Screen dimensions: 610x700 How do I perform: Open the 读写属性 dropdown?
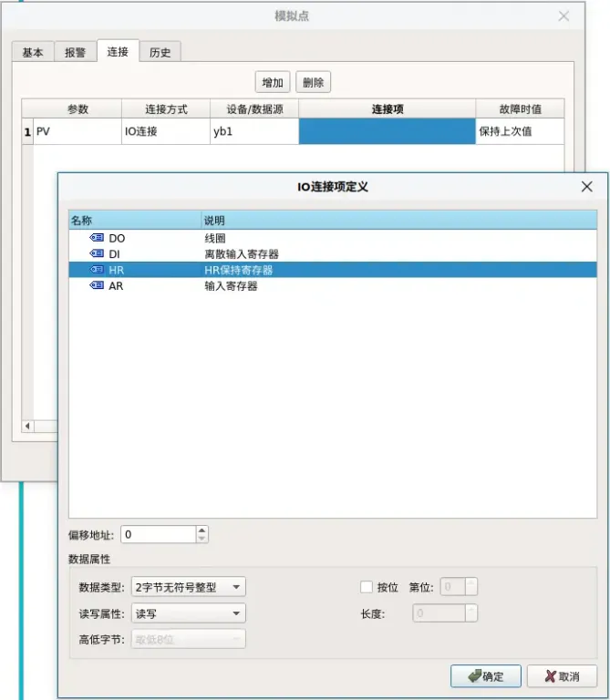[x=189, y=613]
